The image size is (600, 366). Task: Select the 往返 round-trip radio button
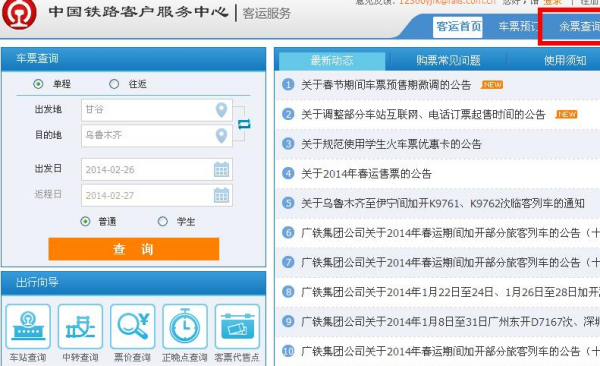click(x=114, y=84)
